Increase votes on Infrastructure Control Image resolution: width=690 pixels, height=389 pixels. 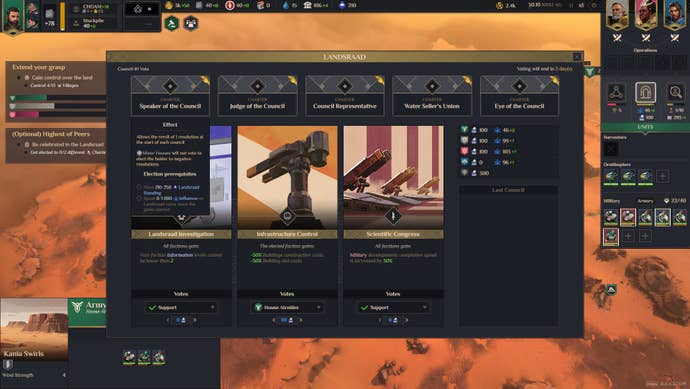pos(301,320)
